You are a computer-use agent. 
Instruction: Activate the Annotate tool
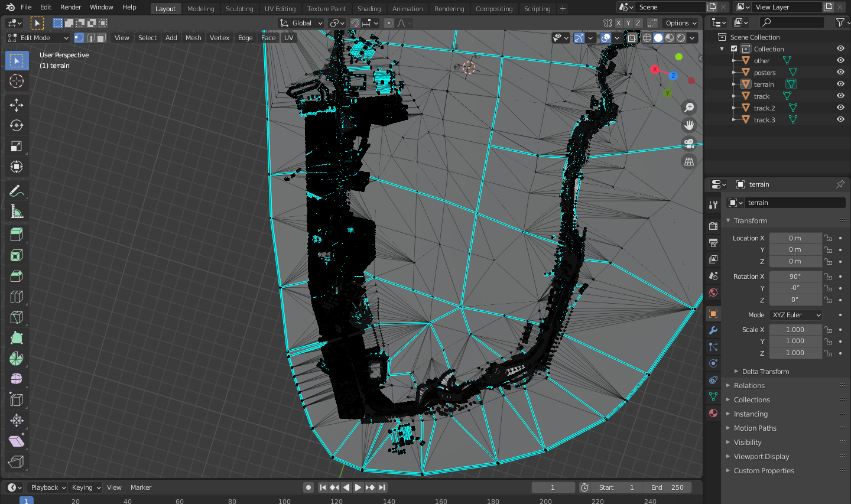coord(17,191)
